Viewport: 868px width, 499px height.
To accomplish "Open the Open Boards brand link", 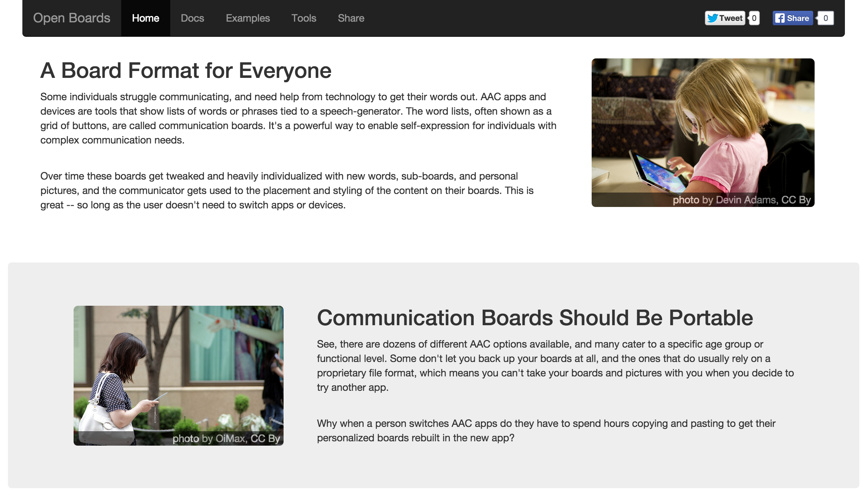I will point(71,18).
